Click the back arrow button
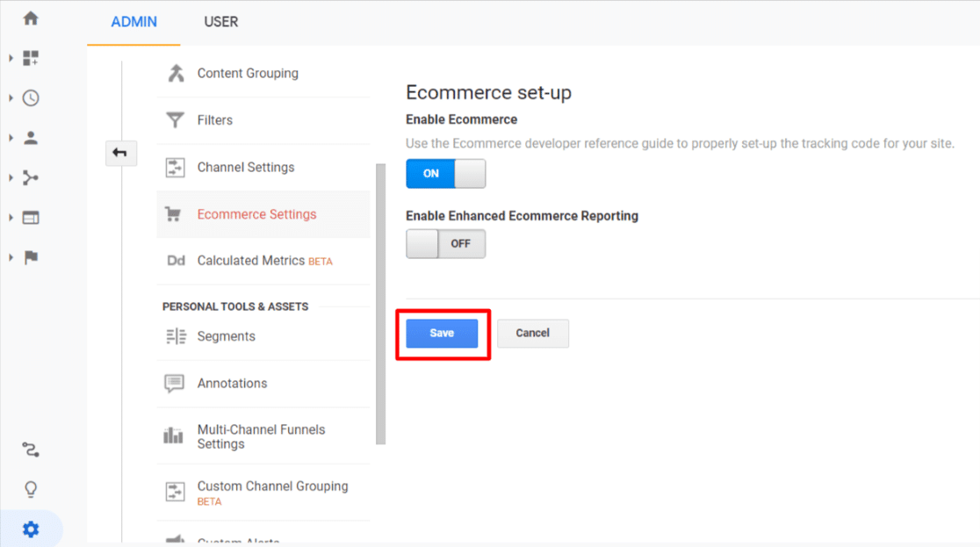 click(x=120, y=153)
